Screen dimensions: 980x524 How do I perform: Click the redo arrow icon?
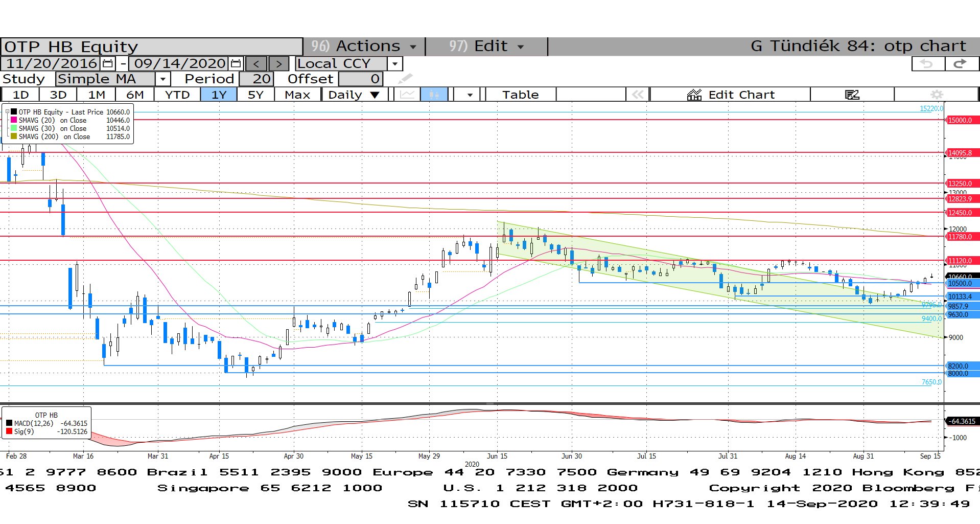[961, 64]
